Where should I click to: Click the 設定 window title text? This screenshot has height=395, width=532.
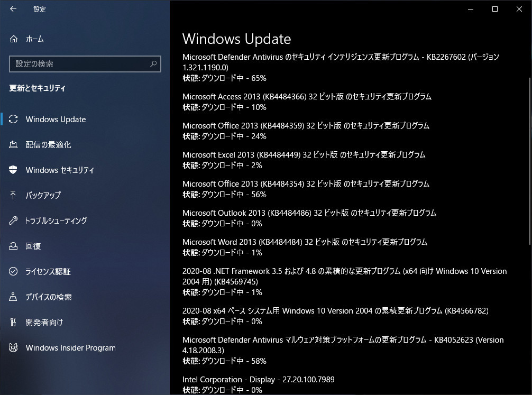coord(39,10)
